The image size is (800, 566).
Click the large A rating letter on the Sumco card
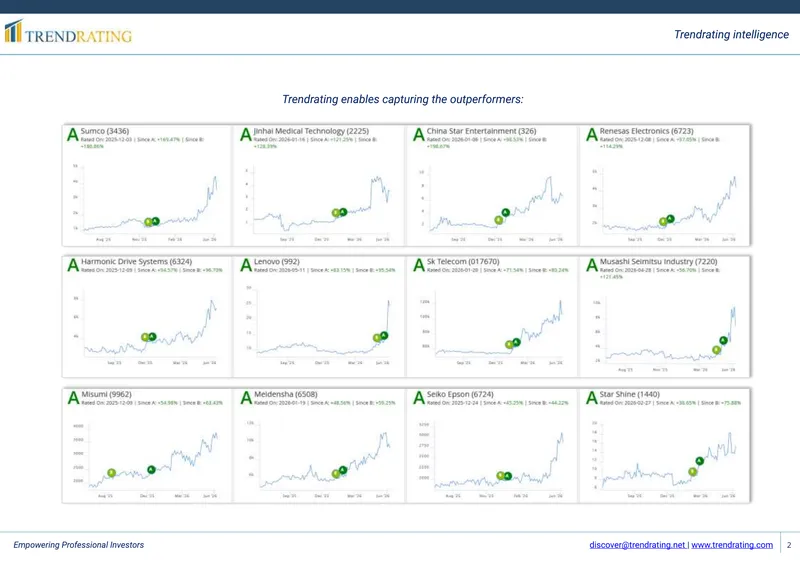tap(73, 135)
